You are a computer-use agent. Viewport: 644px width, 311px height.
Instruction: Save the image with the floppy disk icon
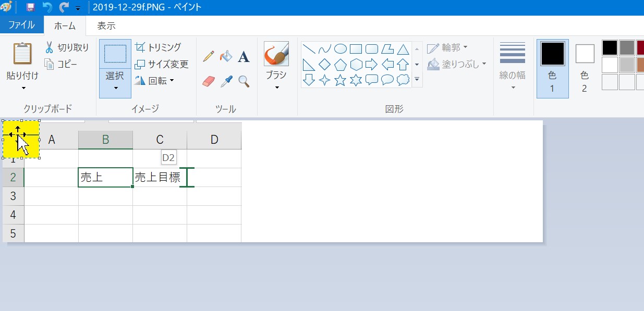pos(30,7)
